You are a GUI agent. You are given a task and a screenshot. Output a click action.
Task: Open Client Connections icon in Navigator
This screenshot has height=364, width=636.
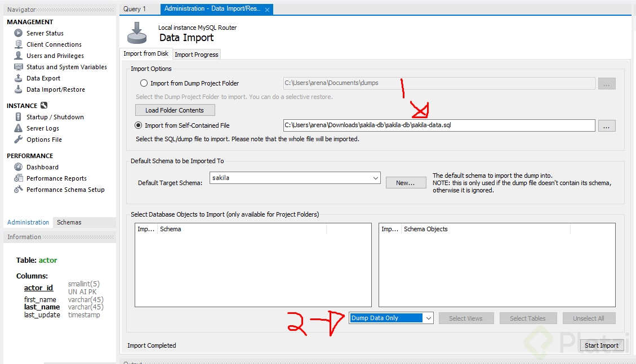pyautogui.click(x=18, y=44)
